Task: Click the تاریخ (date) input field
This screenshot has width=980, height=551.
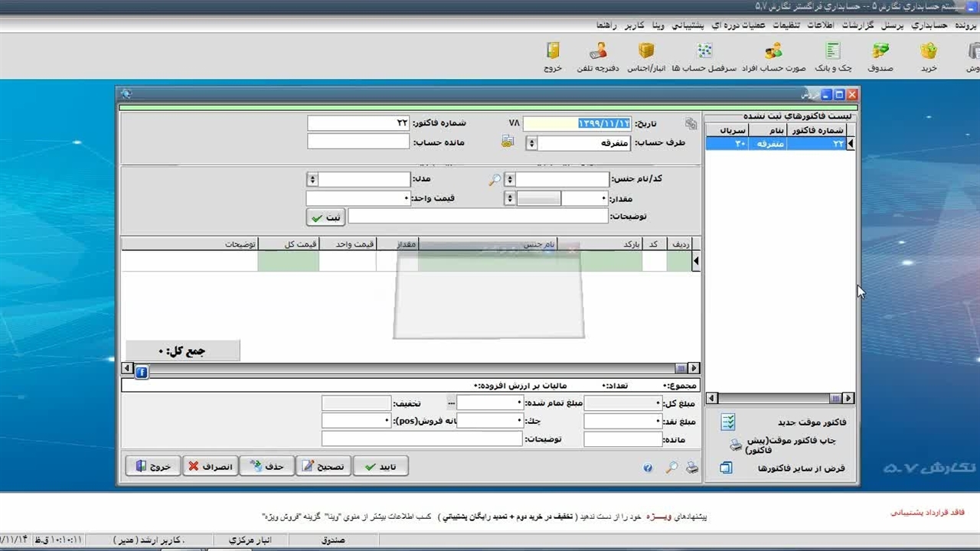Action: (x=578, y=123)
